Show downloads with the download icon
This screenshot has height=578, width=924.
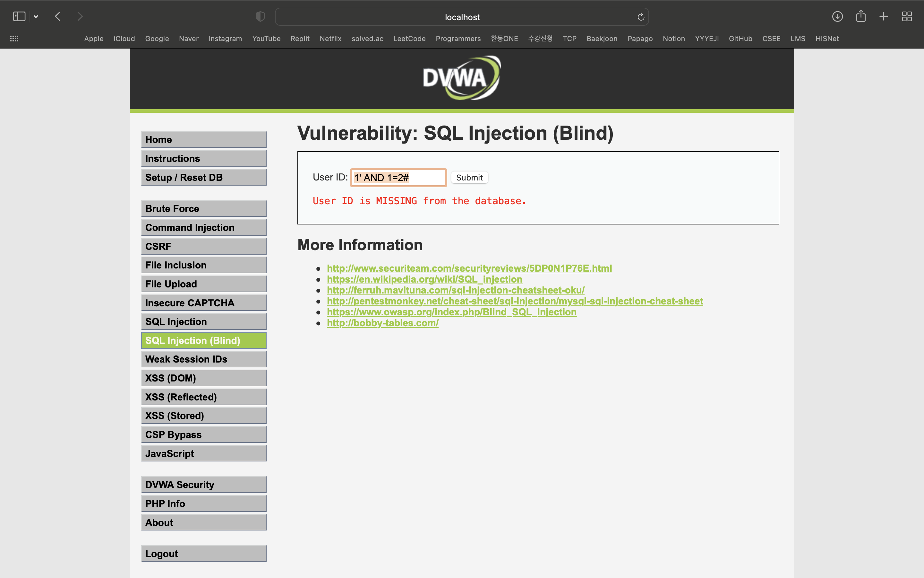point(837,16)
